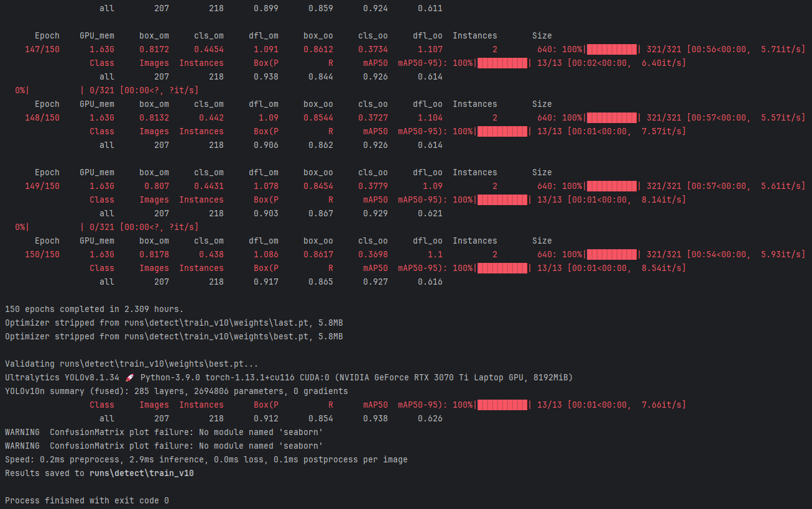Click box_oo value '0.8544'
The image size is (812, 509).
(318, 117)
